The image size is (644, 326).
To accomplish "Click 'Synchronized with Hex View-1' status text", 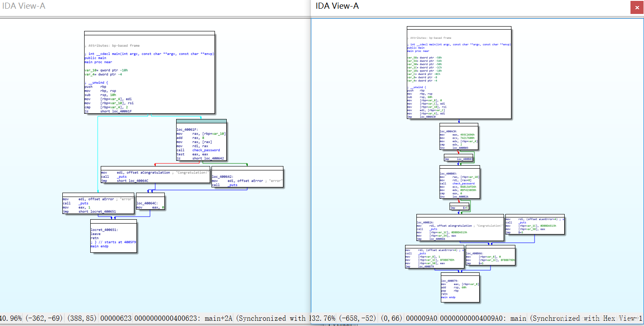I will click(x=587, y=319).
